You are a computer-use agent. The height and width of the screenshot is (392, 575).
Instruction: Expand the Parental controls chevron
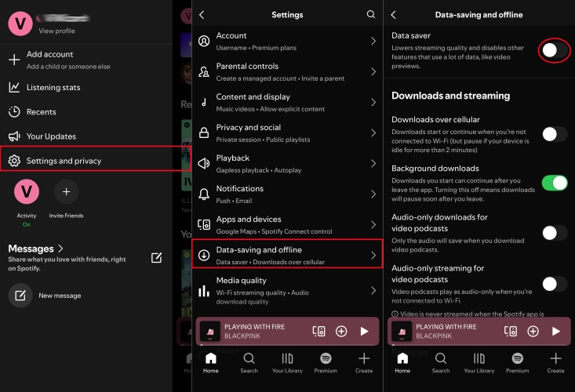373,71
